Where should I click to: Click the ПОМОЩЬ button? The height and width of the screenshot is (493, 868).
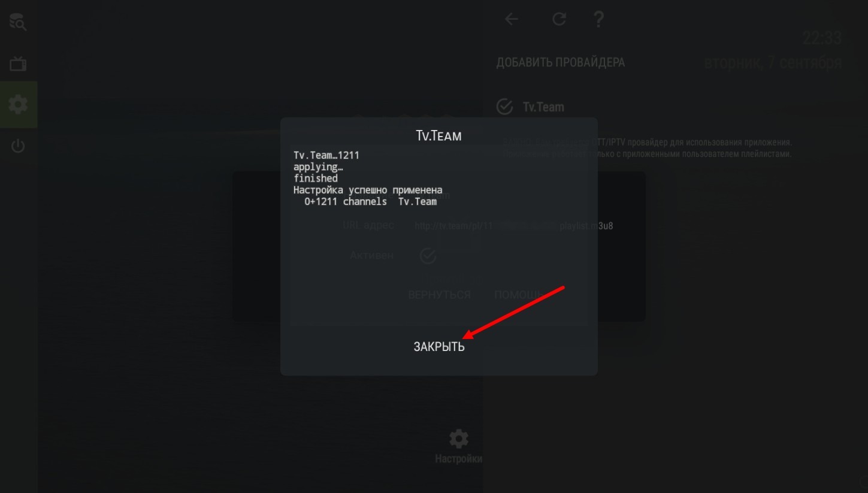(x=518, y=295)
